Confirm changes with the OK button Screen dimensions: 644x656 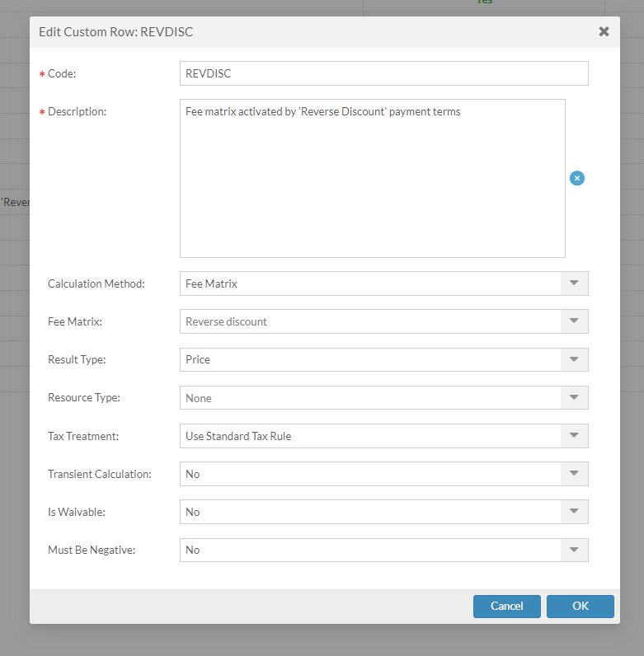click(x=580, y=606)
